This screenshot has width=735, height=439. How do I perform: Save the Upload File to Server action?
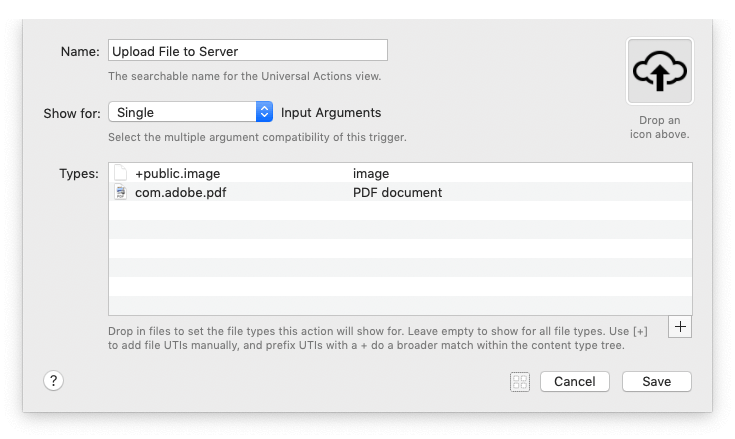point(656,381)
